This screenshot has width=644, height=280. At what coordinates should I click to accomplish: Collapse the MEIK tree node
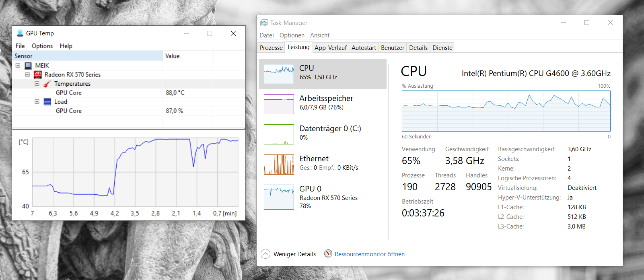18,65
